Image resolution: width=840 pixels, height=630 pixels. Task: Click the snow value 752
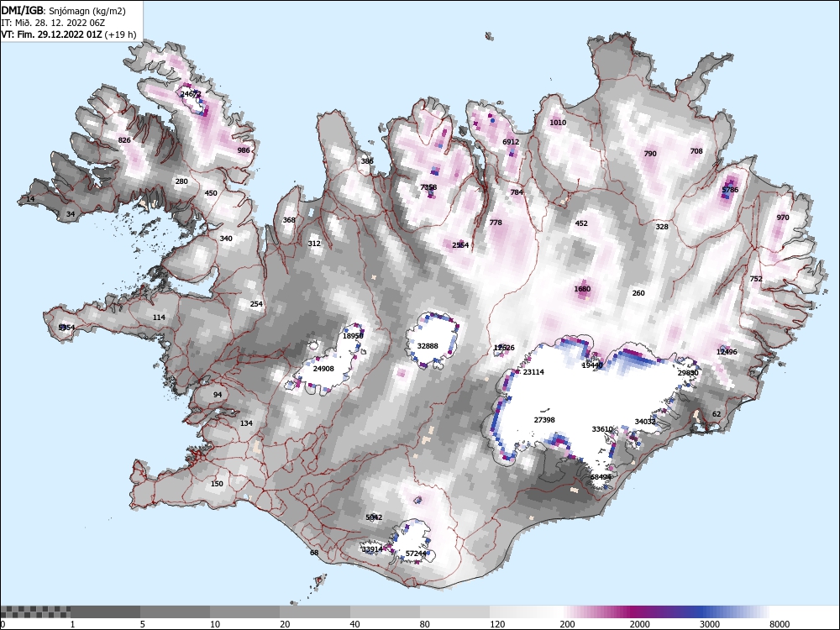point(756,279)
